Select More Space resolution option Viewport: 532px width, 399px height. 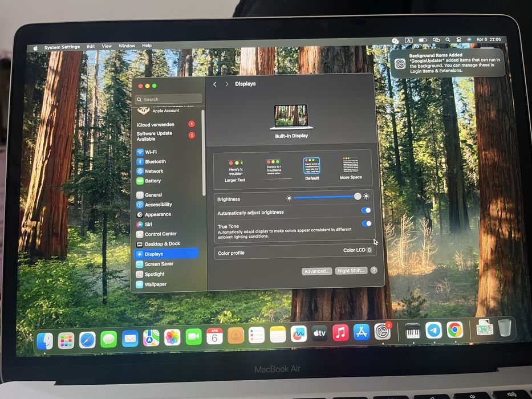pyautogui.click(x=351, y=168)
